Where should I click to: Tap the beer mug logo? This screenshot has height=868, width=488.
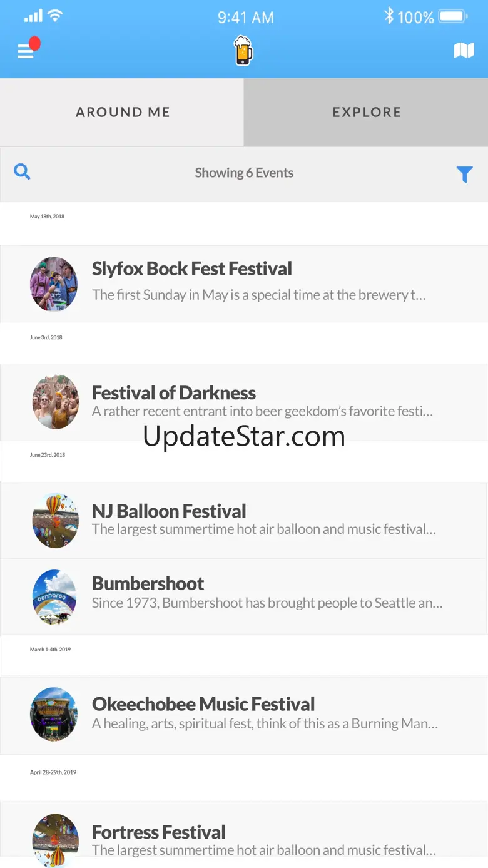click(x=243, y=51)
